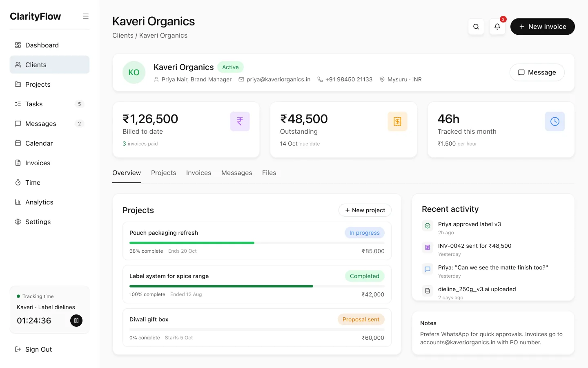Sign Out of ClarityFlow

(x=49, y=349)
